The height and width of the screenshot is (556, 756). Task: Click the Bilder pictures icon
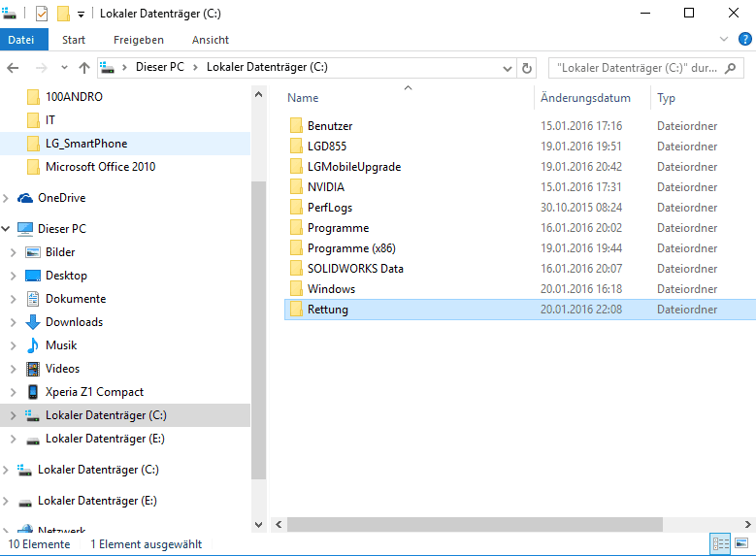click(33, 252)
